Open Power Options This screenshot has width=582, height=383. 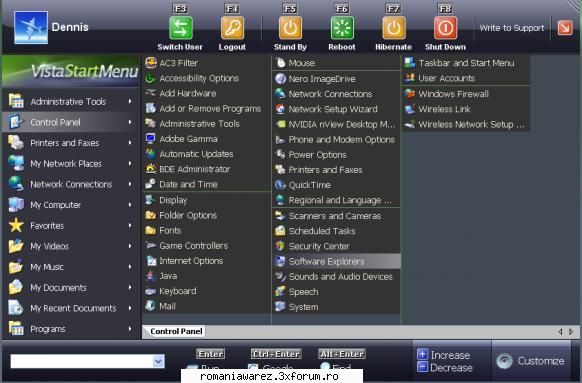coord(337,155)
